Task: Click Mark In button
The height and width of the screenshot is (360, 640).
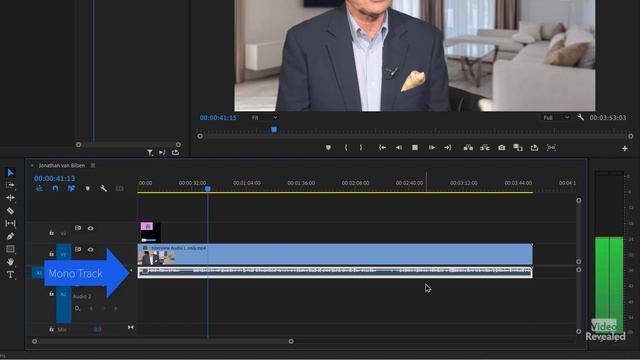Action: tap(346, 148)
